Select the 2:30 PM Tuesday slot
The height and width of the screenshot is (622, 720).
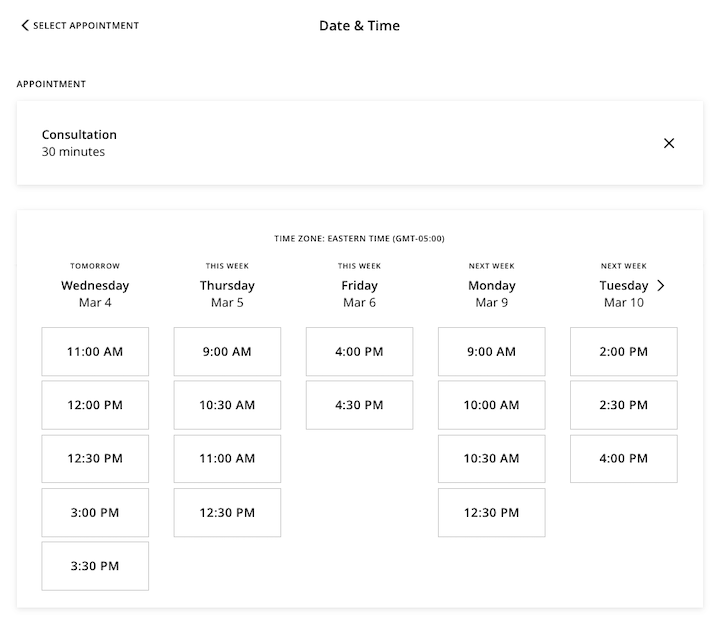623,405
